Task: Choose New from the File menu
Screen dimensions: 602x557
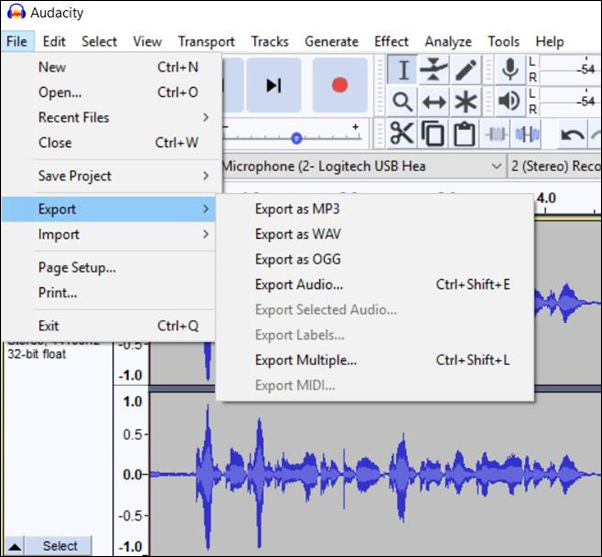Action: [x=112, y=67]
